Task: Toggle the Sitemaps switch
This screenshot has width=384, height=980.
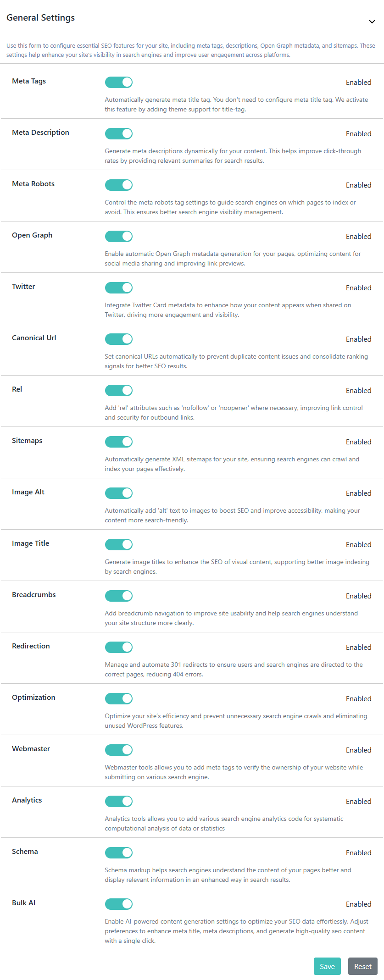Action: point(119,442)
